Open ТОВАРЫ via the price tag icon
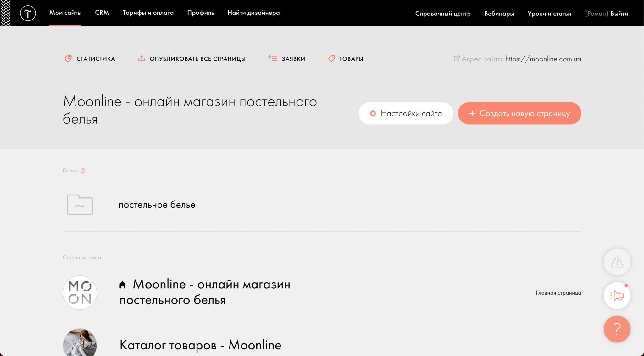Screen dimensions: 644x356 pyautogui.click(x=331, y=59)
